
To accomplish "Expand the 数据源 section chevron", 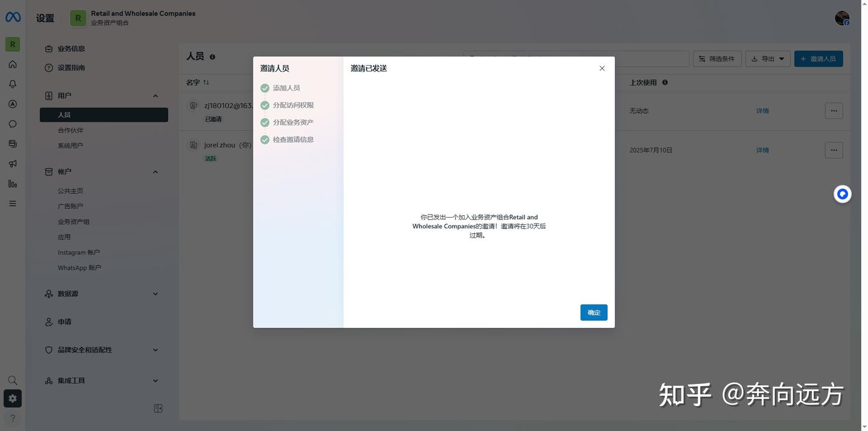I will tap(155, 294).
